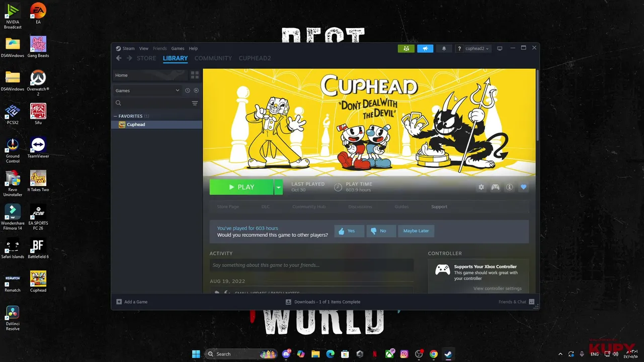Viewport: 644px width, 362px height.
Task: Open the notifications bell
Action: coord(444,49)
